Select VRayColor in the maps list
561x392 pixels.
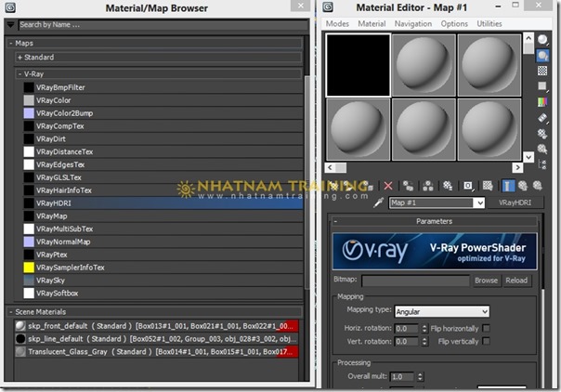pos(163,100)
